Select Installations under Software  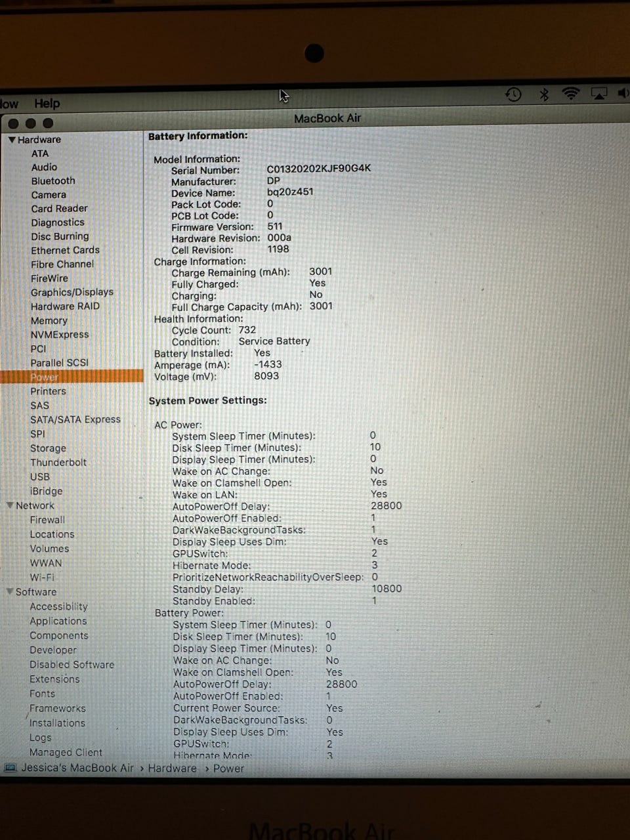coord(57,723)
